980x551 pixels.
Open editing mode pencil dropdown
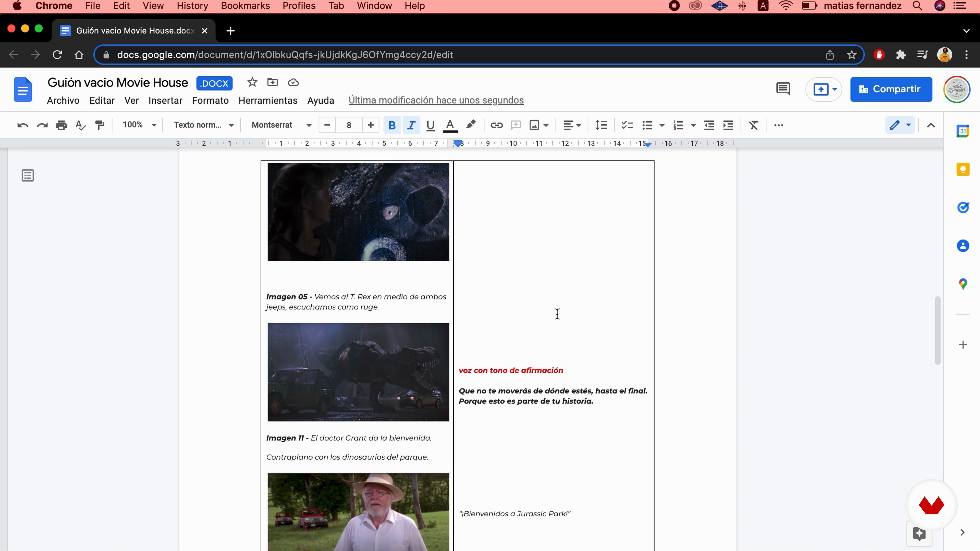900,125
